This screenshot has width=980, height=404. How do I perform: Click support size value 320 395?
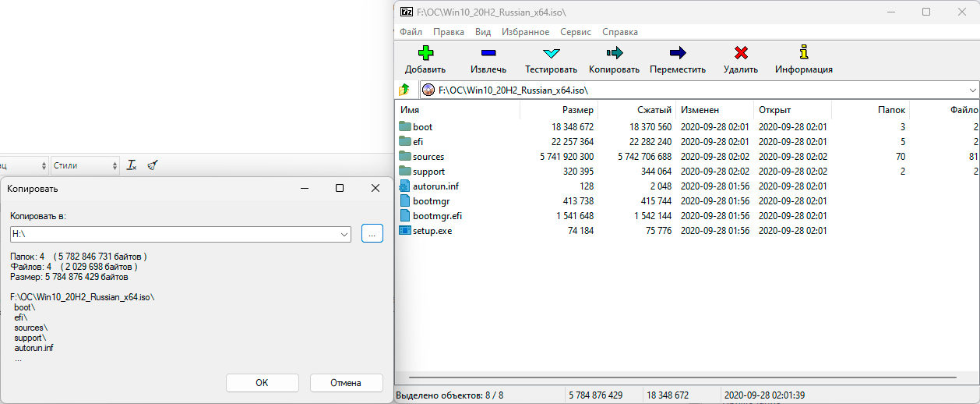(578, 171)
